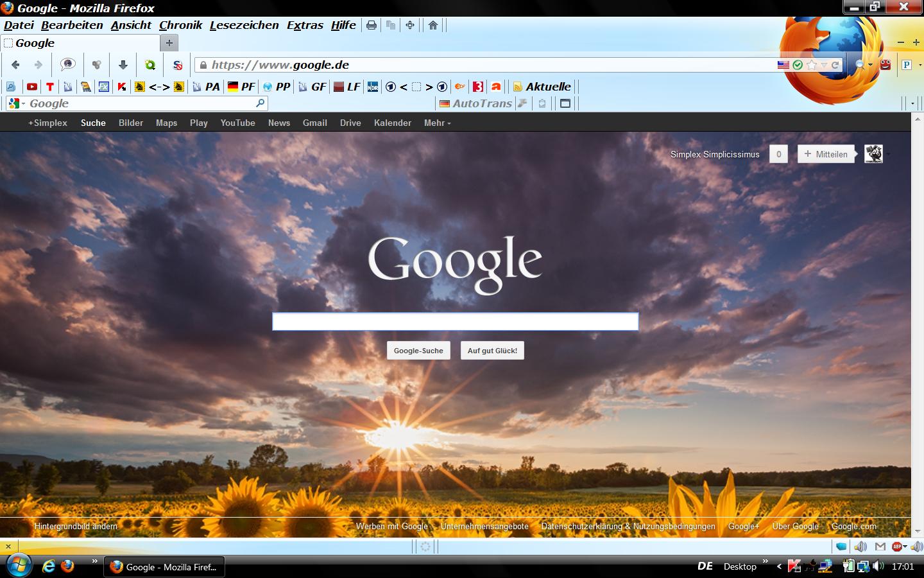The image size is (924, 578).
Task: Open the Lesezeichen menu
Action: tap(244, 25)
